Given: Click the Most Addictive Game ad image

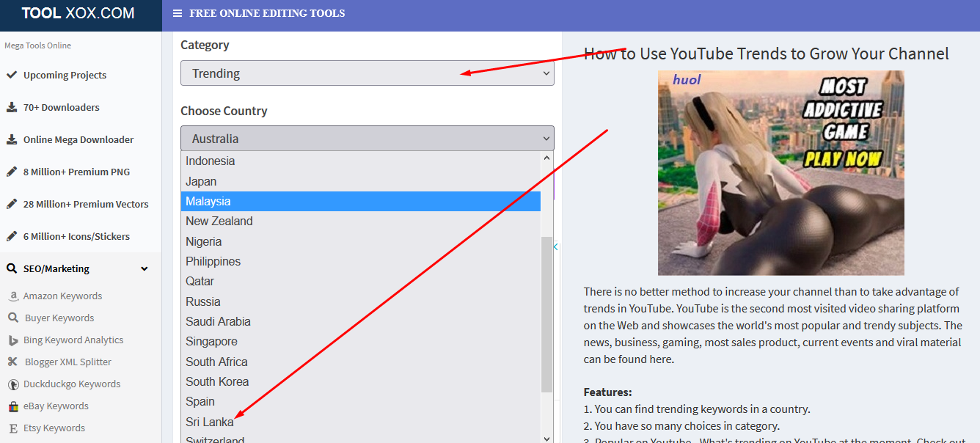Looking at the screenshot, I should (x=781, y=173).
